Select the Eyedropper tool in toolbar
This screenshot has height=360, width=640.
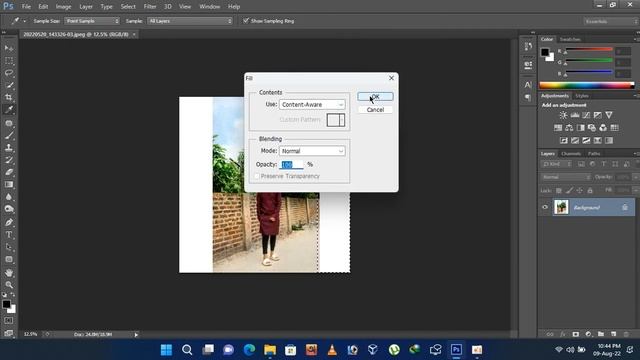pos(9,110)
